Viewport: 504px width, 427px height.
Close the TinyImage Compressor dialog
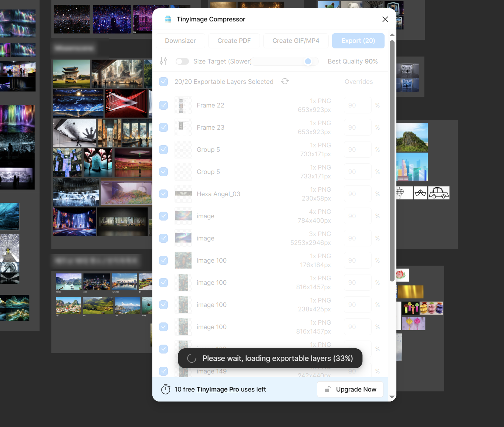(385, 19)
